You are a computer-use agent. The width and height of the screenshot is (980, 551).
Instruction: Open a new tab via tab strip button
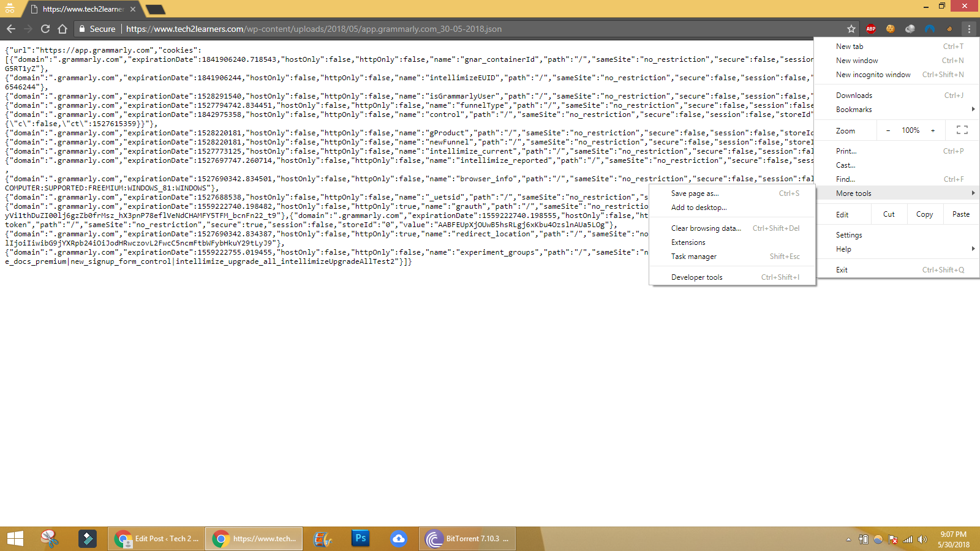click(x=156, y=9)
